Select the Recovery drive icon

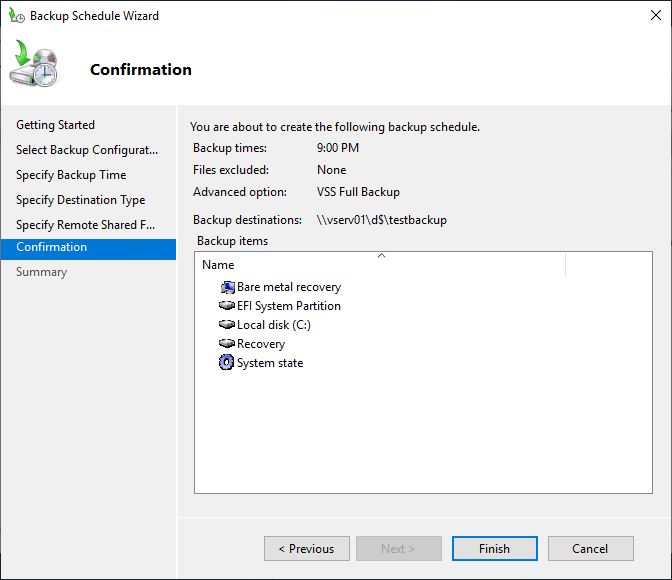pyautogui.click(x=227, y=343)
